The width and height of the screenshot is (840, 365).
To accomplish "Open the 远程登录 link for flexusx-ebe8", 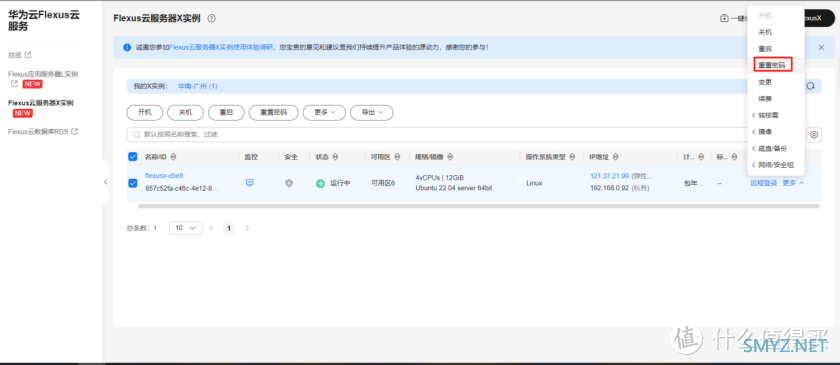I will pyautogui.click(x=763, y=183).
